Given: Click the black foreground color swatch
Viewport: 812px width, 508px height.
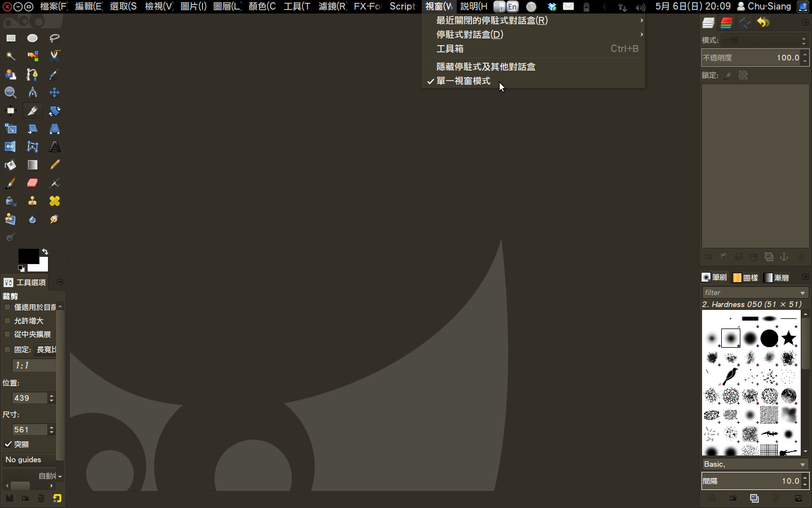Looking at the screenshot, I should click(x=28, y=256).
